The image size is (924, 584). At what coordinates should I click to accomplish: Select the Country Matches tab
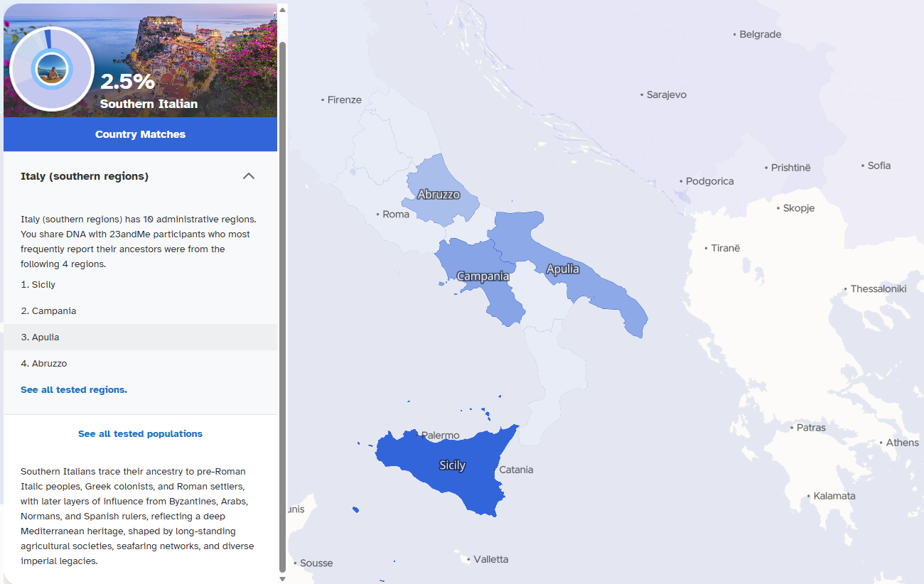140,134
